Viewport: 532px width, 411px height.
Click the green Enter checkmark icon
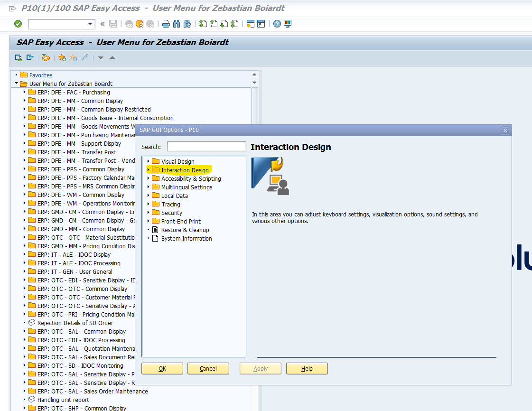click(18, 24)
